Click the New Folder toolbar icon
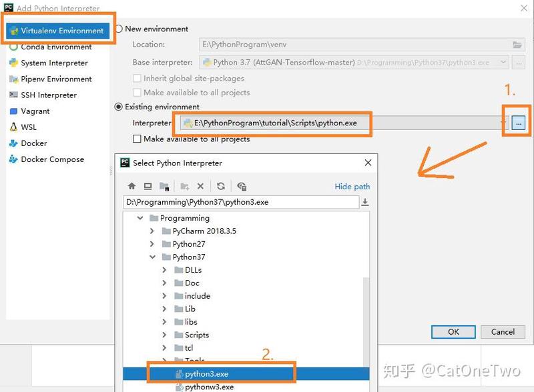The width and height of the screenshot is (534, 392). (x=185, y=186)
